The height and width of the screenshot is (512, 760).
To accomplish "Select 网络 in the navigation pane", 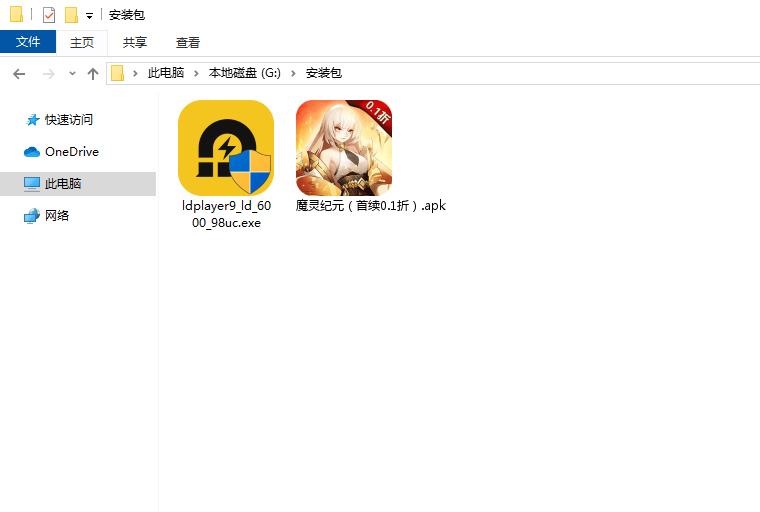I will 57,216.
